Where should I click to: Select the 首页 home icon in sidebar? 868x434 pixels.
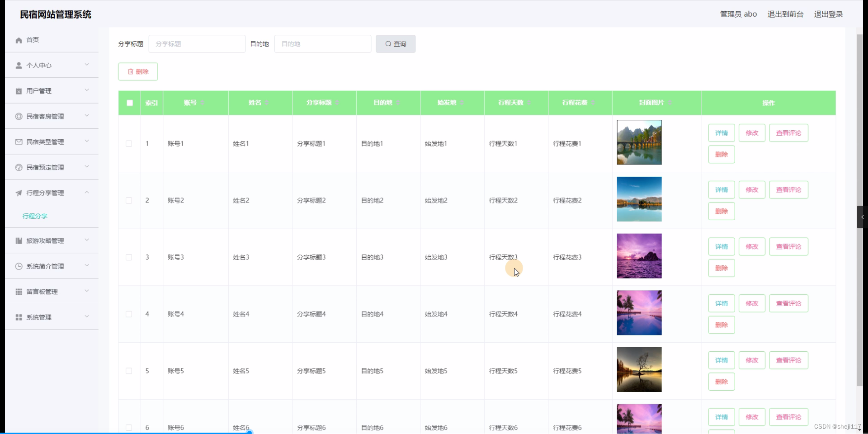[19, 40]
